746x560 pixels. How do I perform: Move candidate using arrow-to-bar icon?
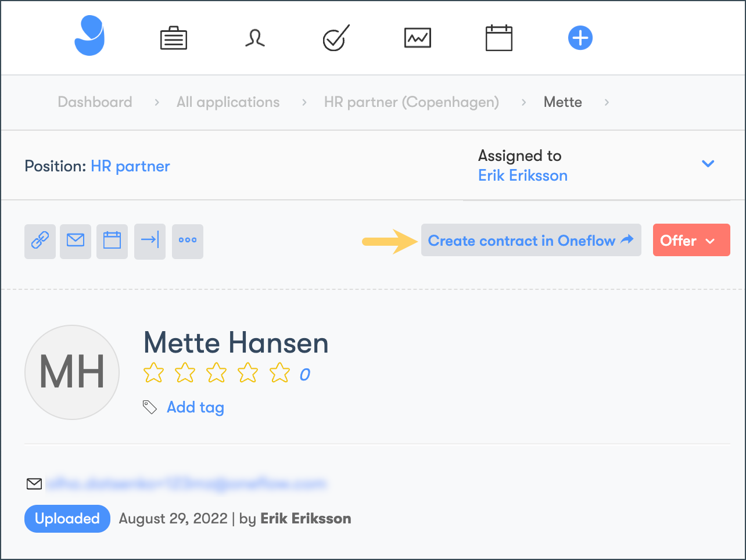tap(150, 241)
